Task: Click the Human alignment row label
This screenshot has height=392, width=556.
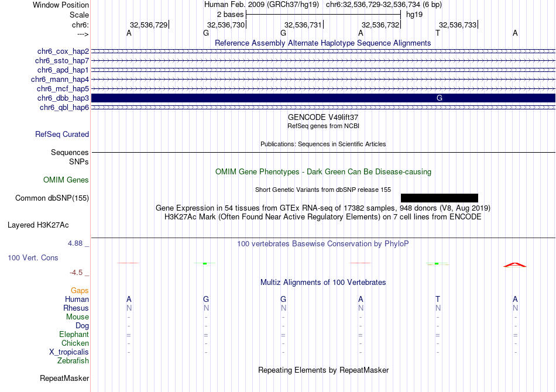Action: point(77,300)
